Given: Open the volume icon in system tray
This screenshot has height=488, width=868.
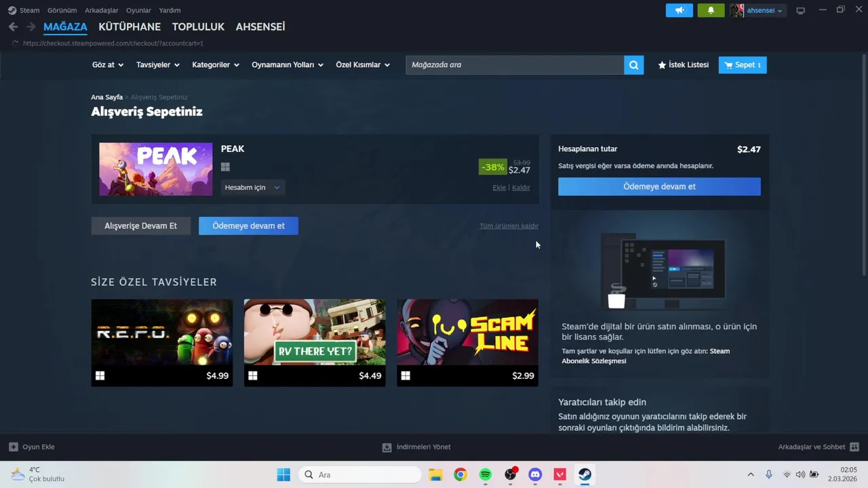Looking at the screenshot, I should [x=800, y=474].
